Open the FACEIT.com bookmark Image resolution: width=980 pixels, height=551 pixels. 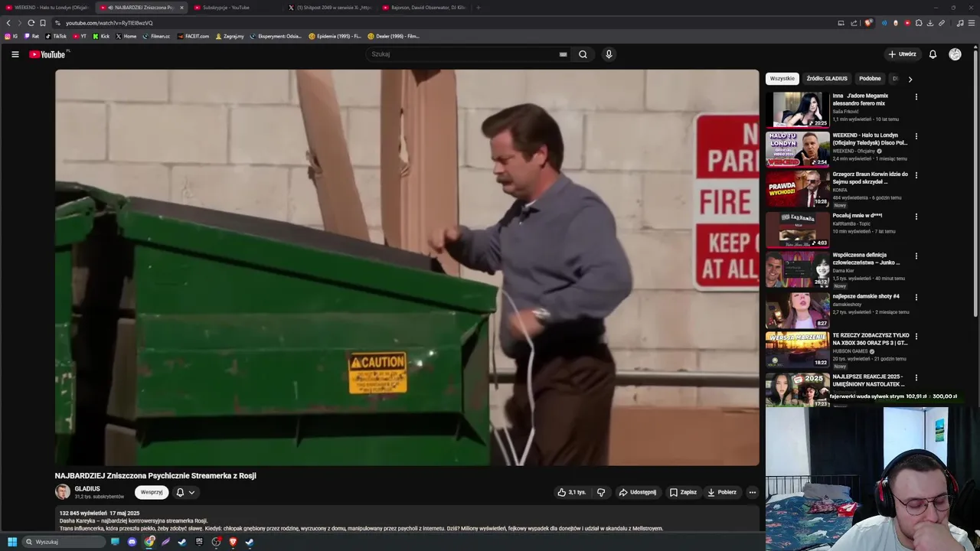[193, 36]
